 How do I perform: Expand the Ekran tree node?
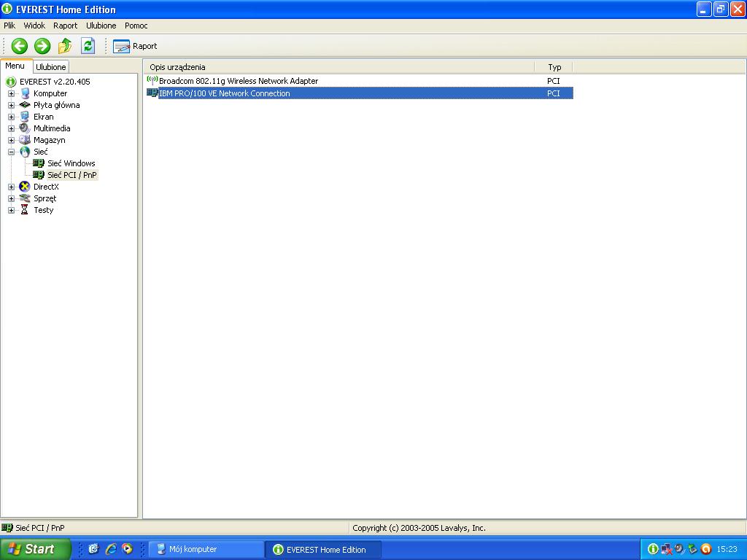[11, 117]
